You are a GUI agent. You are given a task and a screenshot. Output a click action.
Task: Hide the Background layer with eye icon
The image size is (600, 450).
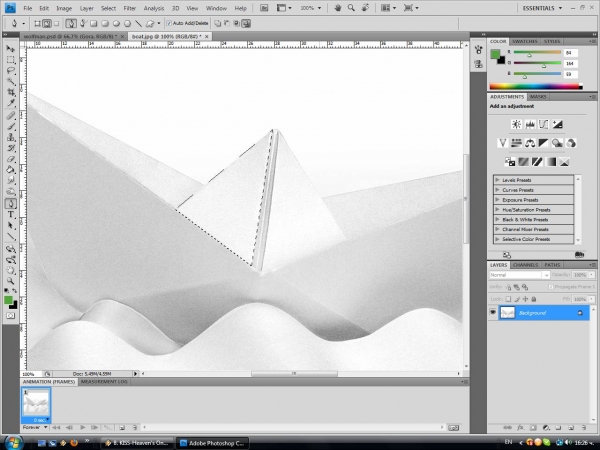pyautogui.click(x=493, y=313)
